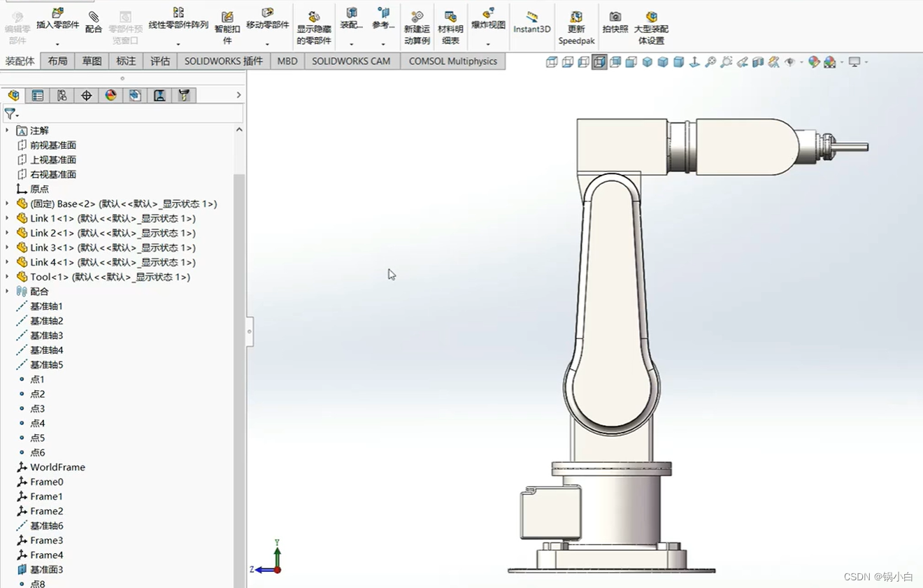Select Frame2 coordinate system
This screenshot has width=923, height=588.
(46, 511)
